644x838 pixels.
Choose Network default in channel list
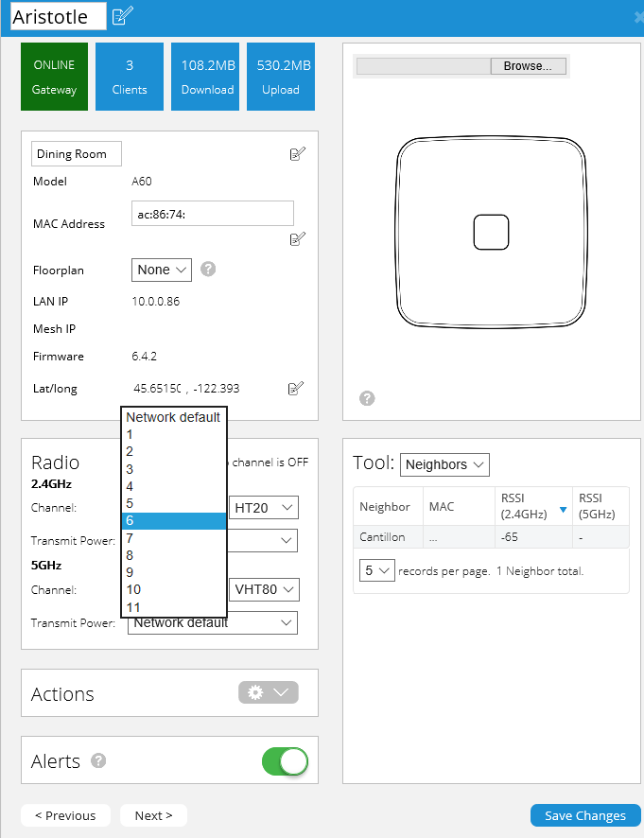coord(173,417)
